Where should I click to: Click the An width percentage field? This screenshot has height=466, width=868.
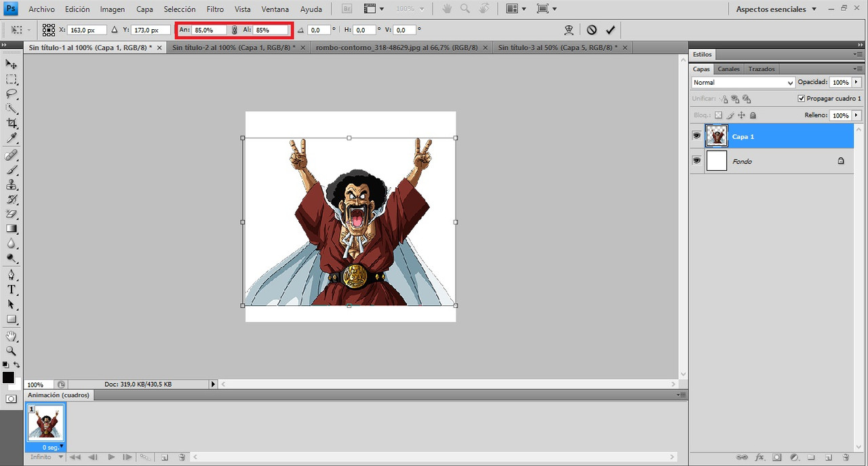coord(210,30)
